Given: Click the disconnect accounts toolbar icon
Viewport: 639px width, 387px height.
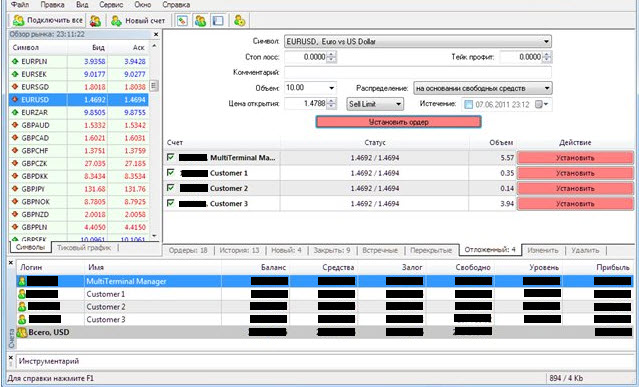Looking at the screenshot, I should click(x=95, y=21).
